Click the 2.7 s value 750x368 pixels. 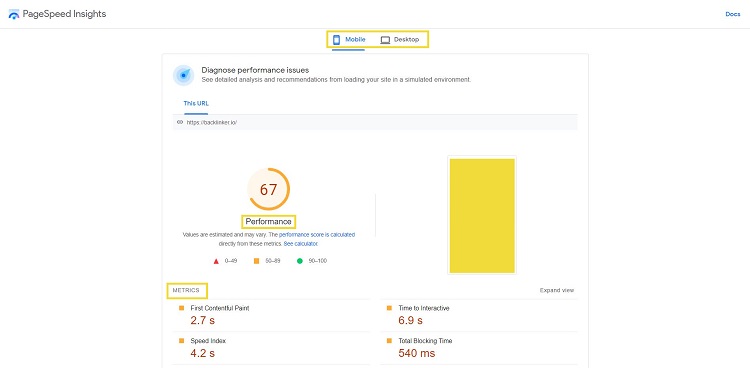(x=202, y=321)
